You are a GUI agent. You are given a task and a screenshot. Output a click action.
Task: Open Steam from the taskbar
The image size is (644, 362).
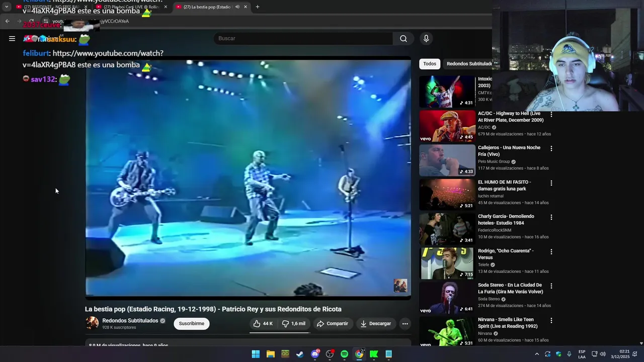(300, 354)
